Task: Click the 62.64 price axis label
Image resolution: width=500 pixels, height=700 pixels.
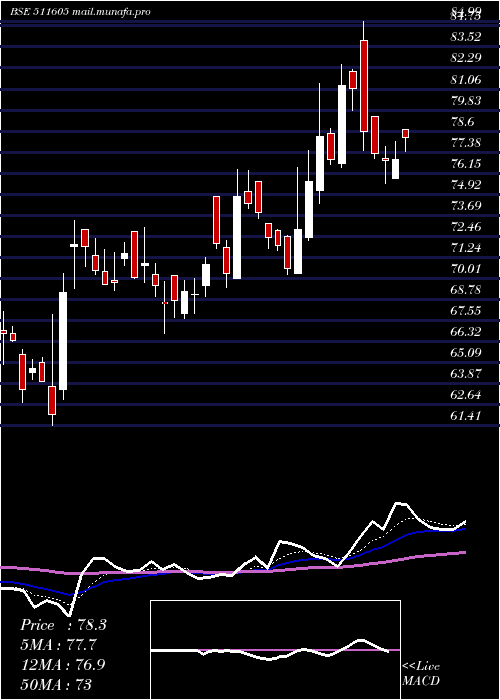Action: (x=466, y=395)
